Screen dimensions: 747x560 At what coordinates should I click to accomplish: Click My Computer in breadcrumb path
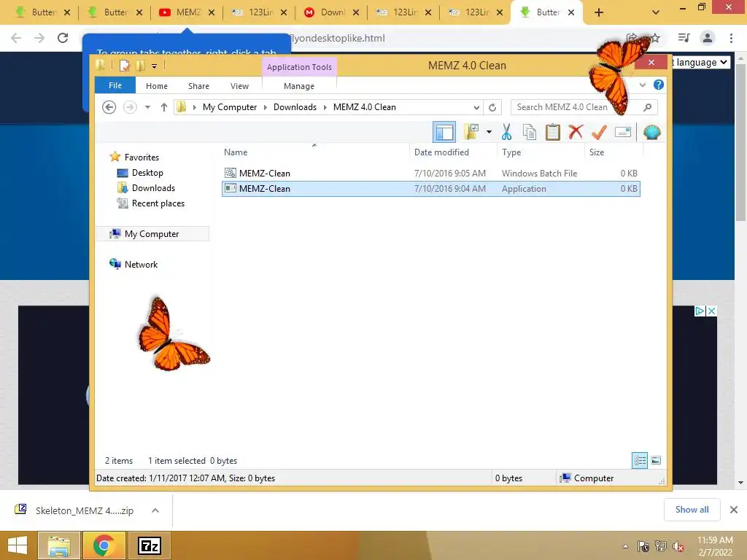[230, 107]
